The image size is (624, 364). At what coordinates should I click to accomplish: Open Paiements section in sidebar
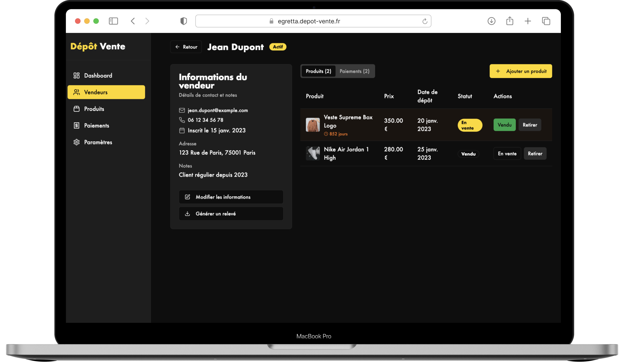tap(96, 125)
